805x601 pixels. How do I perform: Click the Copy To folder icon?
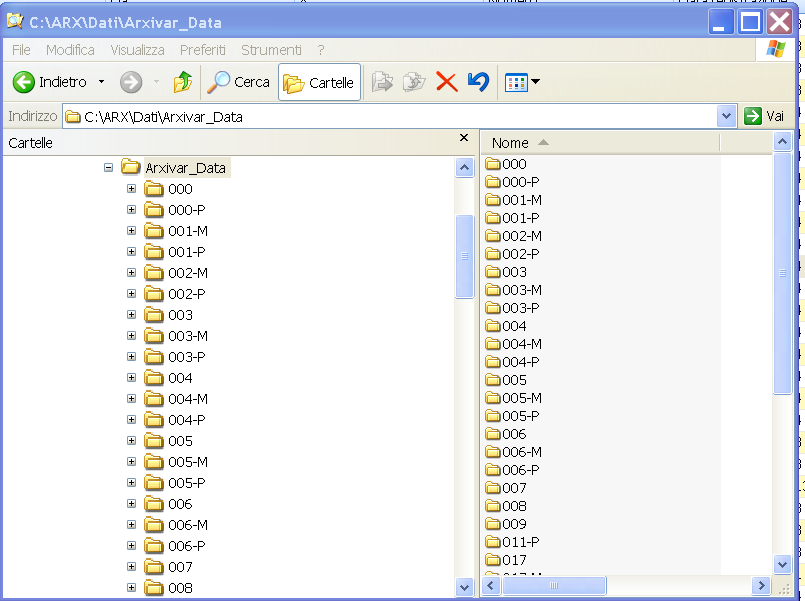413,82
